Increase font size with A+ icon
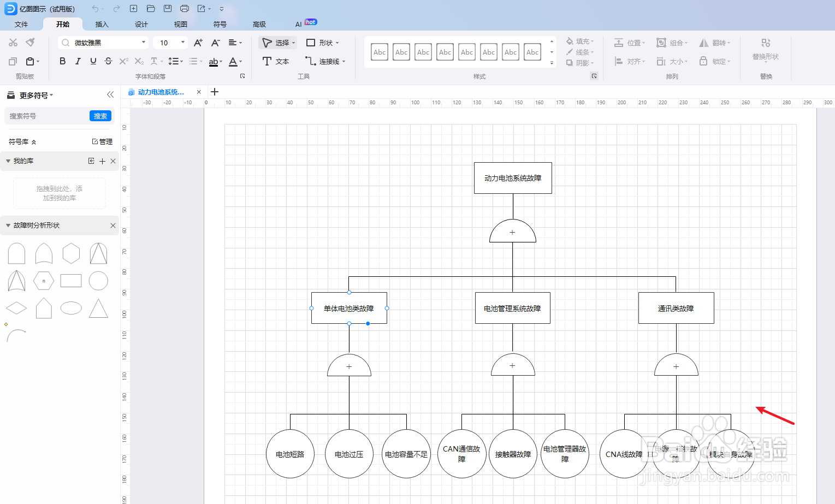835x504 pixels. tap(198, 43)
